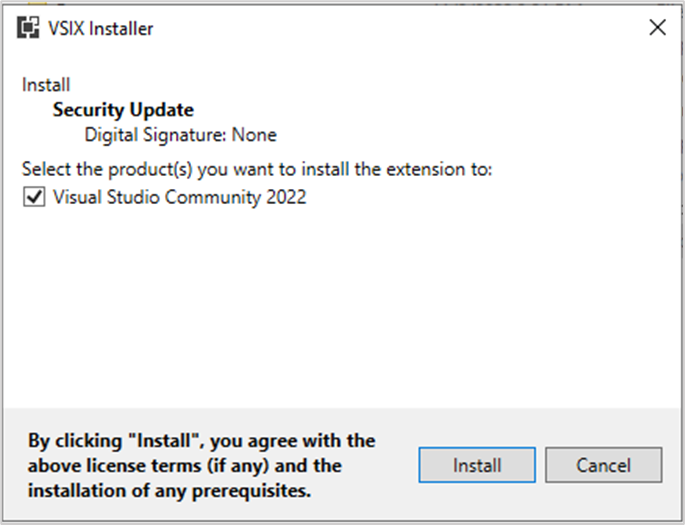Click the license agreement notice text

tap(201, 466)
